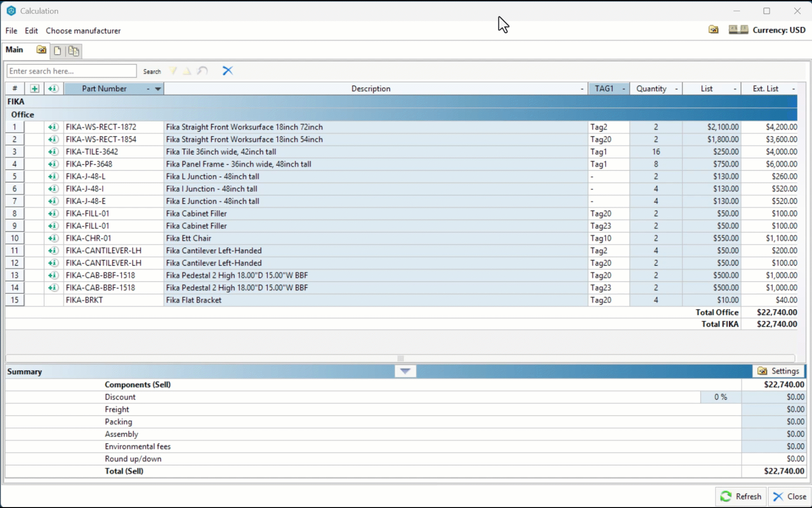Click info icon for row FIKA-WS-RECT-1872

[53, 127]
